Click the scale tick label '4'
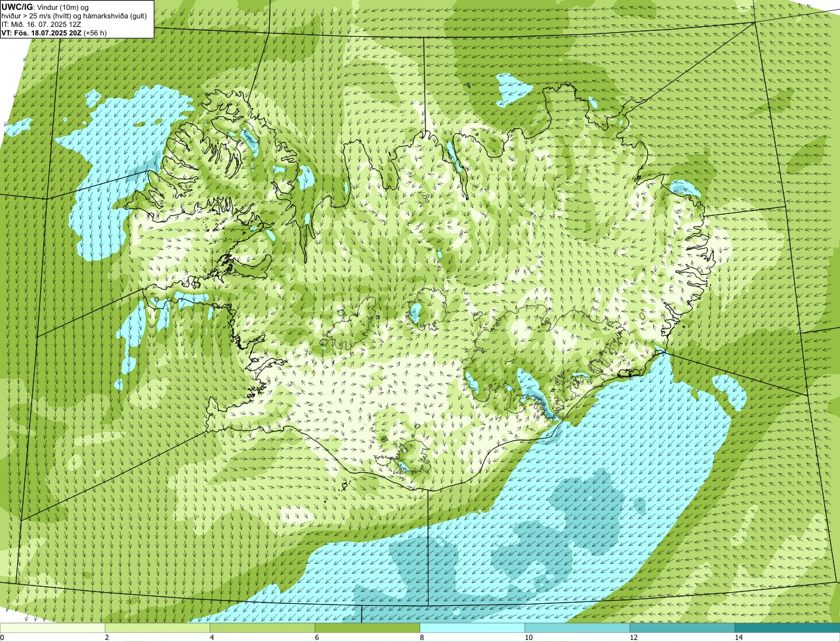This screenshot has height=642, width=840. click(211, 637)
